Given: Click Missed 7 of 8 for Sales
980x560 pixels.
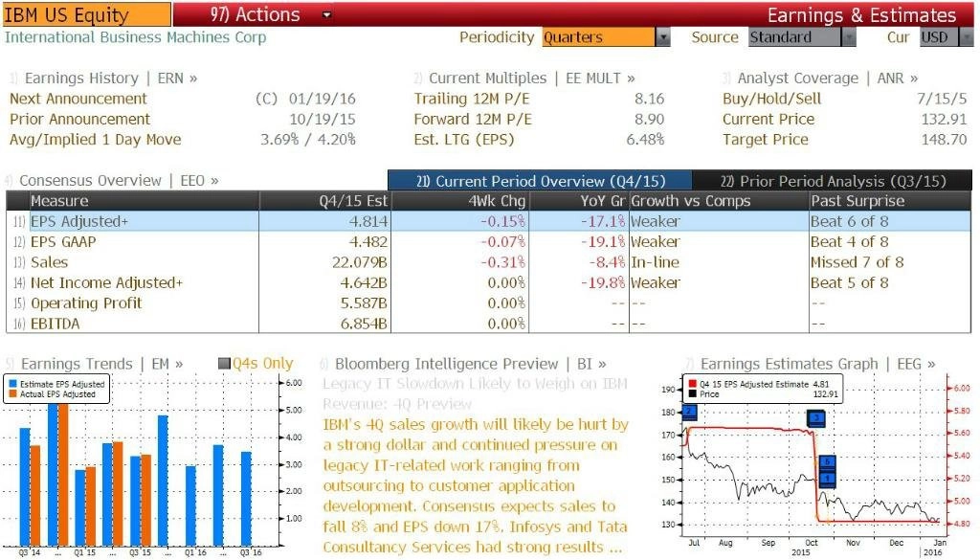Looking at the screenshot, I should (x=857, y=262).
